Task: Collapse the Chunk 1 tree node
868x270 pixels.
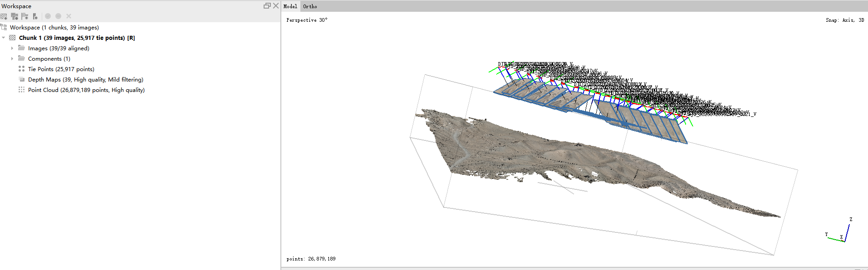Action: pyautogui.click(x=4, y=38)
